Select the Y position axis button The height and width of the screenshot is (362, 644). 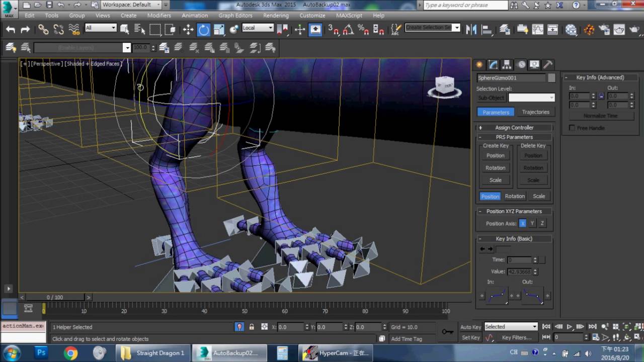(532, 223)
